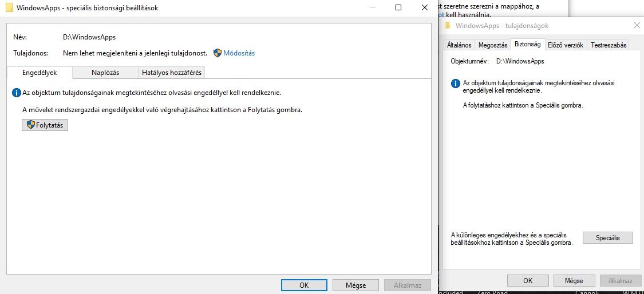Click the info icon in the tulajdonságok window

coord(456,84)
